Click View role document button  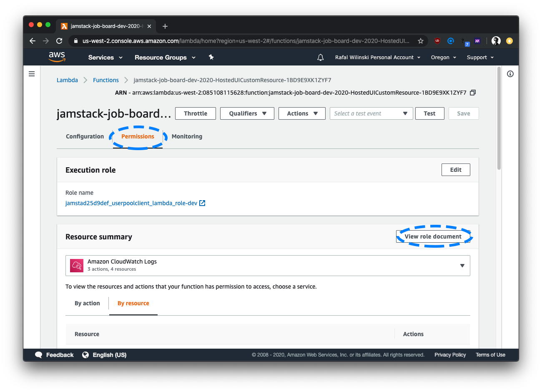click(x=433, y=236)
